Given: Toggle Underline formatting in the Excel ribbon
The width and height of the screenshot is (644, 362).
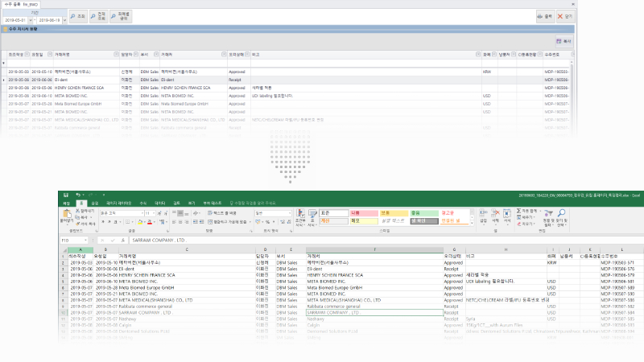Looking at the screenshot, I should pyautogui.click(x=115, y=222).
